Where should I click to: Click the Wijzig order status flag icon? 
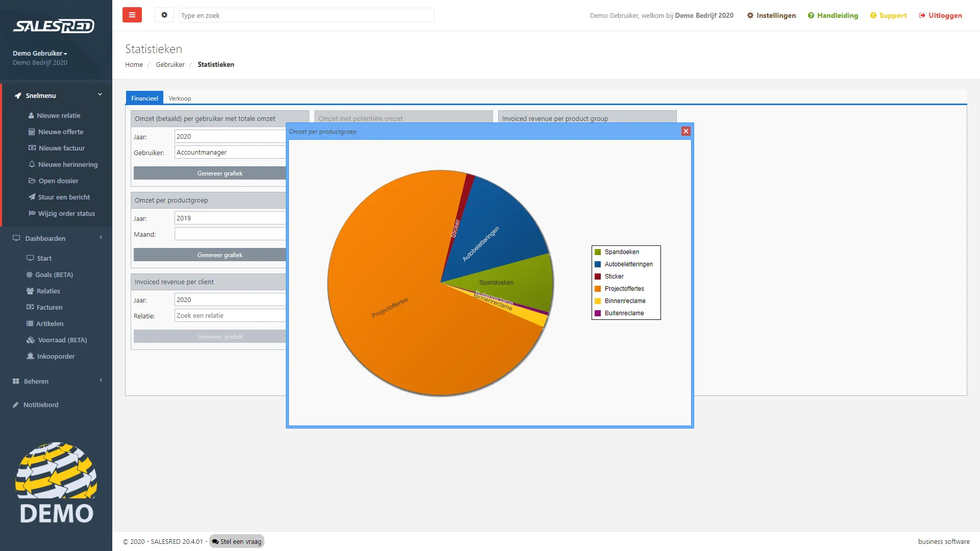[32, 213]
